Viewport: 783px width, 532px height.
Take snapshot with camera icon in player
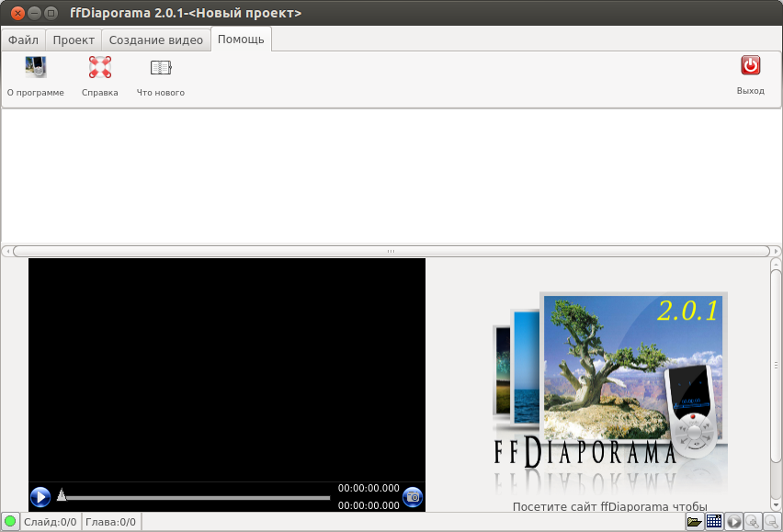coord(413,497)
